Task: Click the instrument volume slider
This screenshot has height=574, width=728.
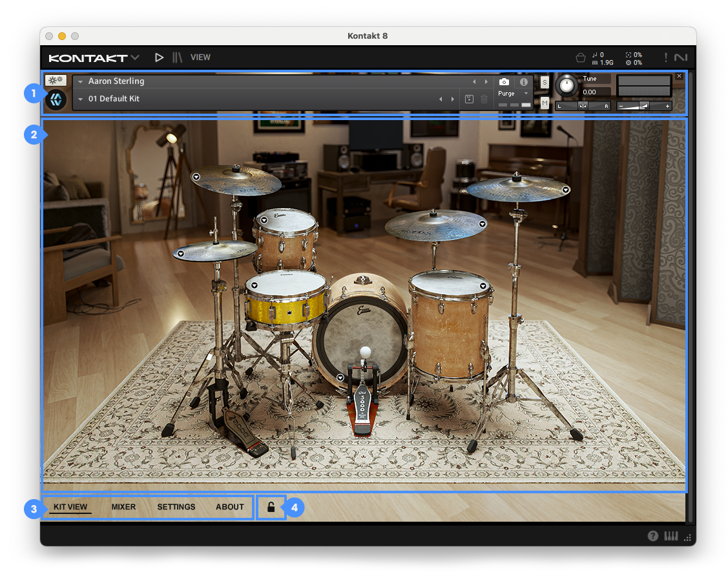Action: pyautogui.click(x=643, y=106)
